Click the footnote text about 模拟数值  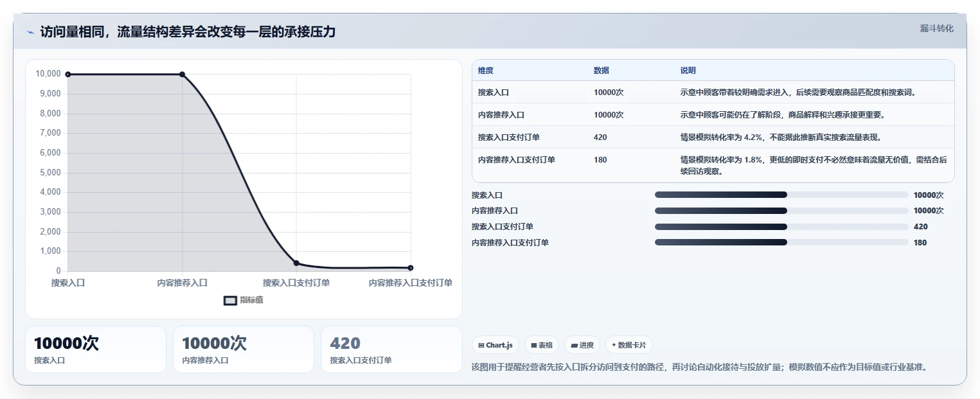click(x=699, y=368)
